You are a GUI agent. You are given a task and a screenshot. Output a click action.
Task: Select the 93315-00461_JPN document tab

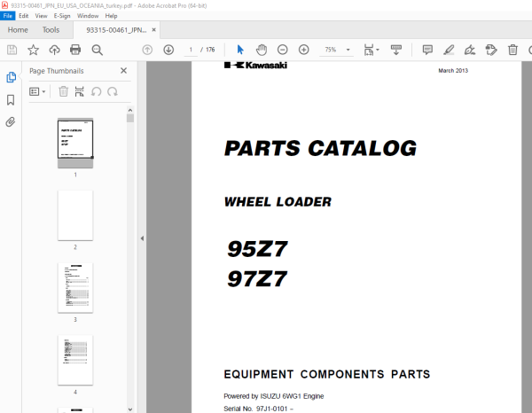[116, 30]
